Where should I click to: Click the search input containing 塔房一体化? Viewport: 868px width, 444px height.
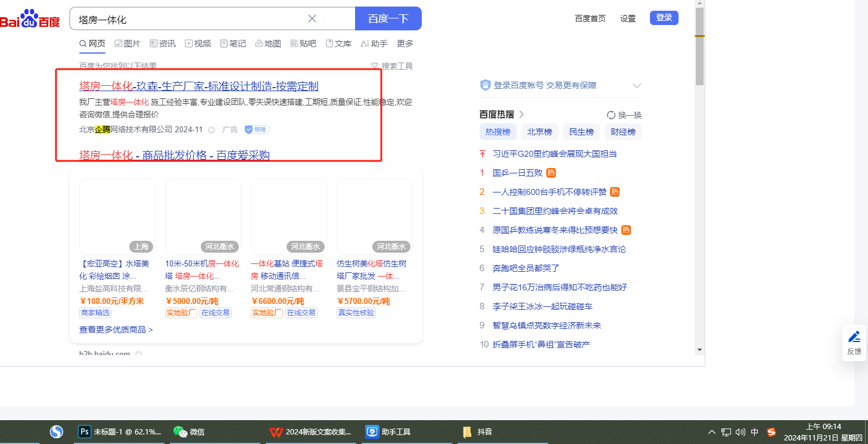coord(191,19)
